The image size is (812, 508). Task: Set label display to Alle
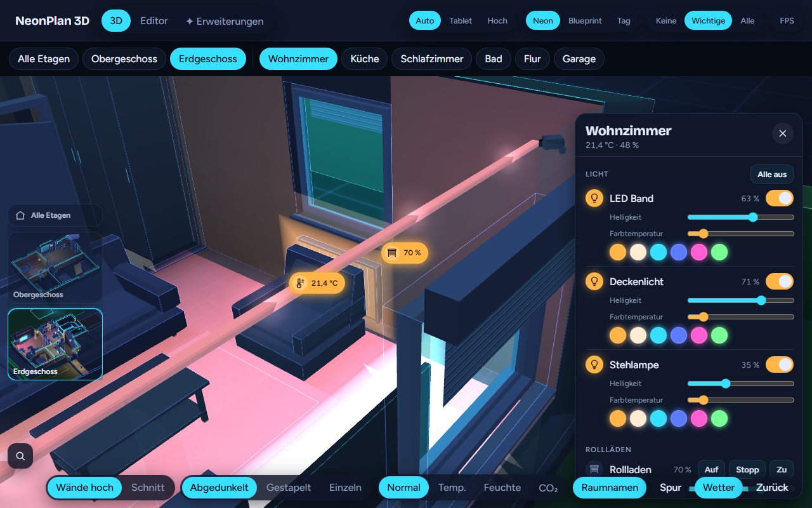click(747, 21)
